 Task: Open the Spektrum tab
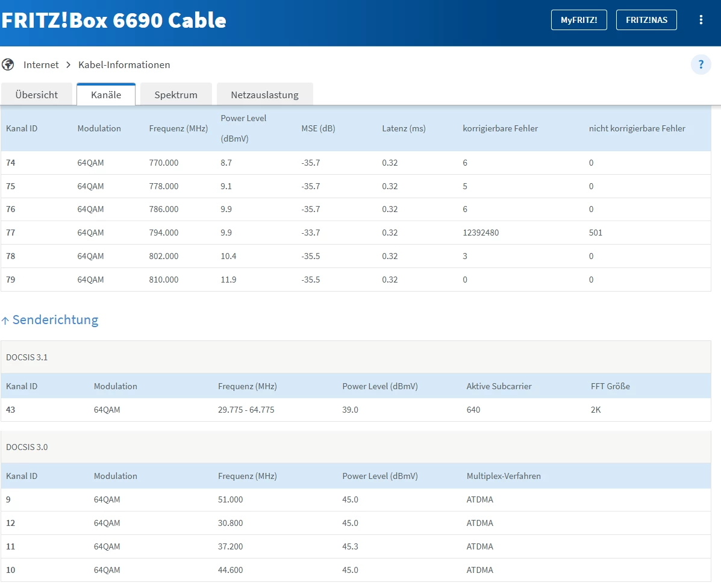pos(176,94)
